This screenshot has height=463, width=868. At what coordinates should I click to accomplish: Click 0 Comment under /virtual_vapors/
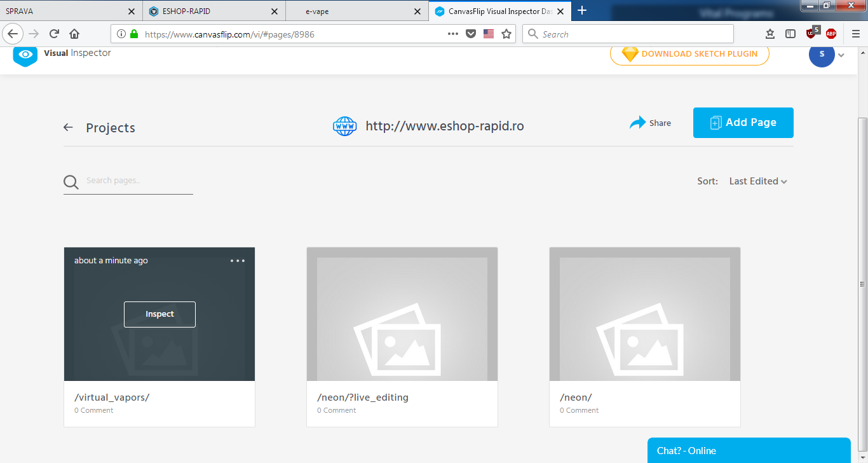tap(94, 410)
